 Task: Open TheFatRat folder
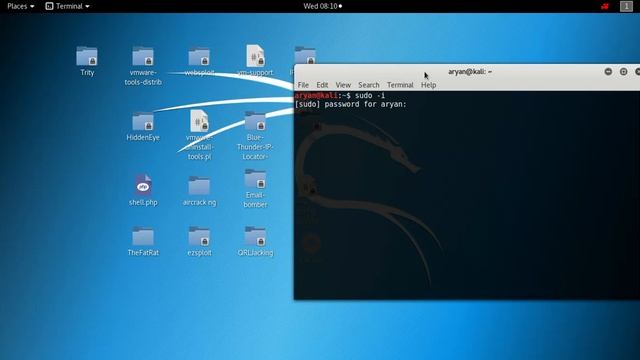[x=143, y=237]
